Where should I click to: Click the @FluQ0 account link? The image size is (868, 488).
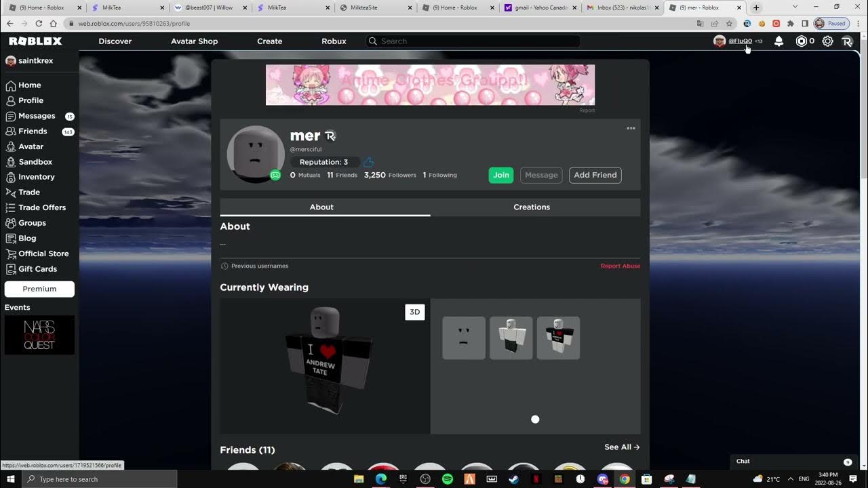741,41
